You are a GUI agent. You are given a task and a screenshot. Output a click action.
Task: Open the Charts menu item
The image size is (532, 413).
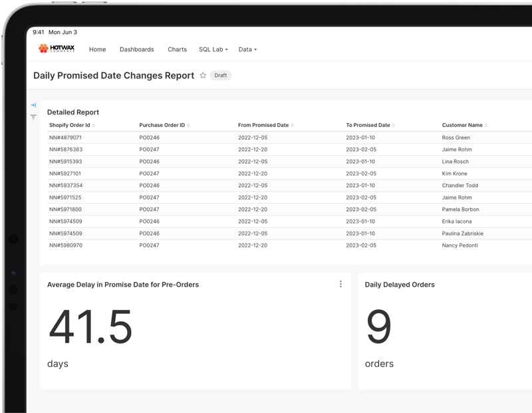[177, 49]
